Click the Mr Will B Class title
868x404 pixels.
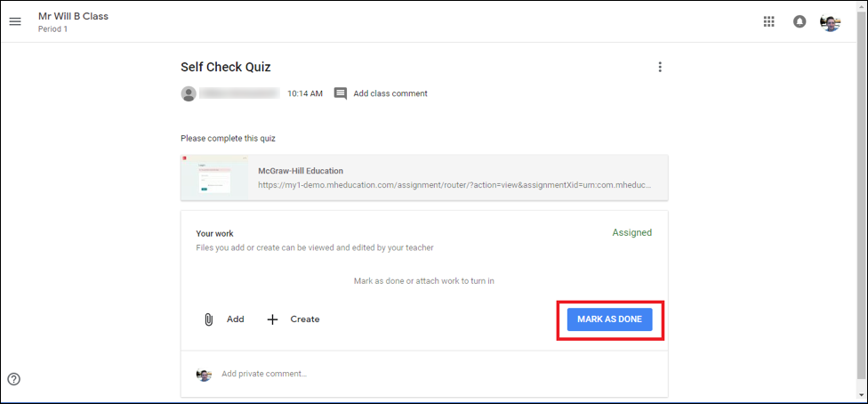pos(73,16)
